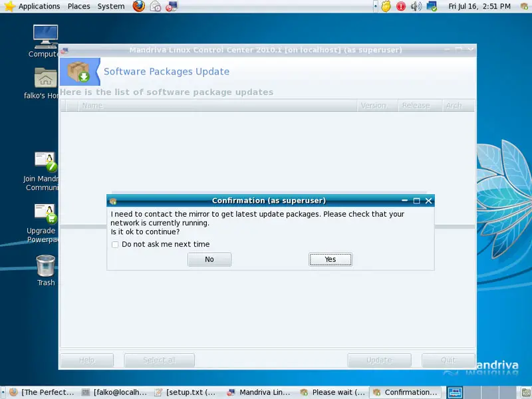Viewport: 532px width, 399px height.
Task: Click the red update alert tray icon
Action: point(401,6)
